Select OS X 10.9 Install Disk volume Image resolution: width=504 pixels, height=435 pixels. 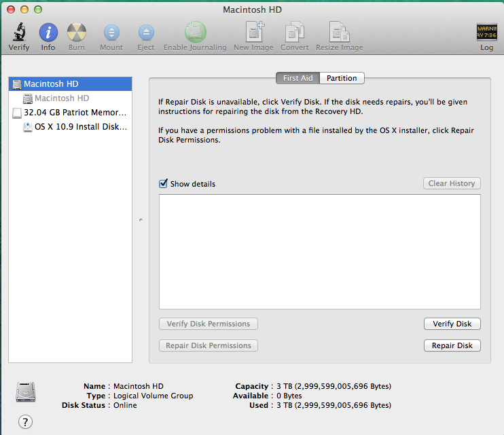(71, 127)
